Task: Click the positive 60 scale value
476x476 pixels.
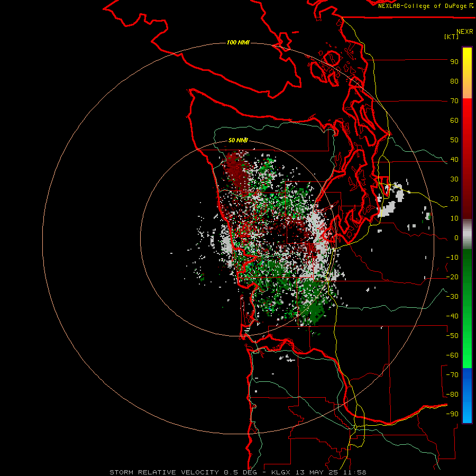Action: tap(454, 121)
